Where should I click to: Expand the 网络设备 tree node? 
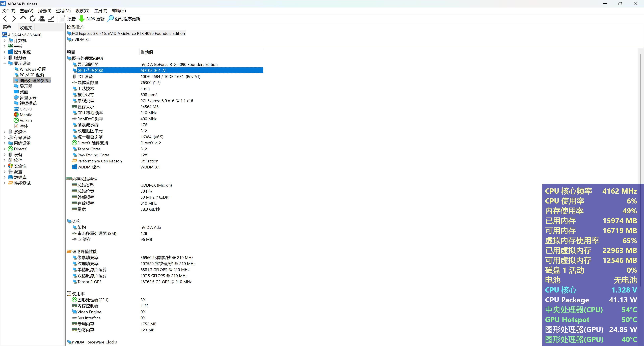click(x=5, y=143)
